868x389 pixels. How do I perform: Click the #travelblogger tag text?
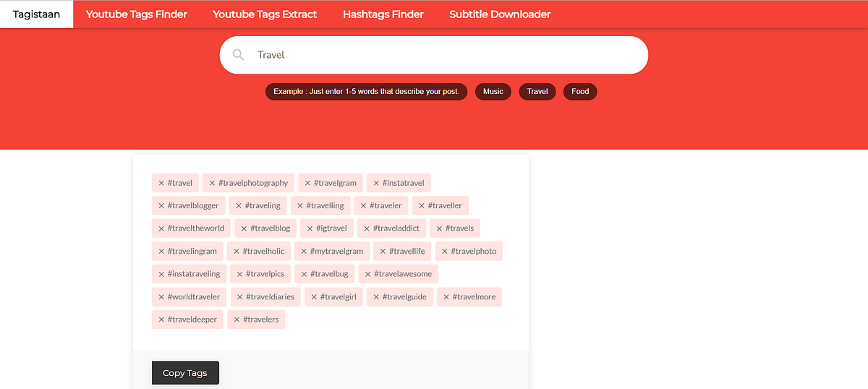tap(193, 205)
